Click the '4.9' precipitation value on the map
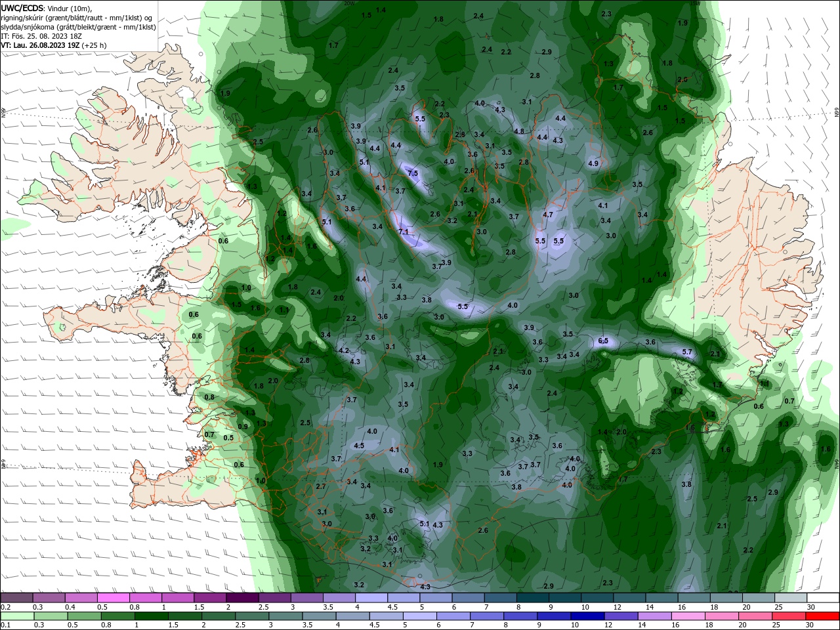This screenshot has height=630, width=840. point(593,163)
